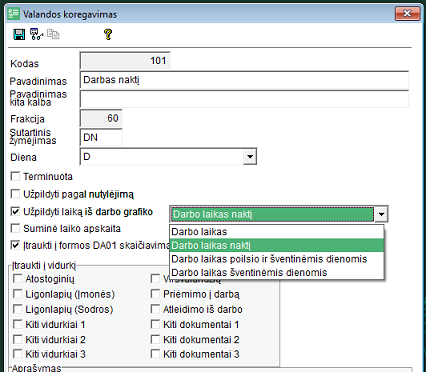426x372 pixels.
Task: Check Kiti vidurkiai 1 checkbox
Action: [17, 324]
